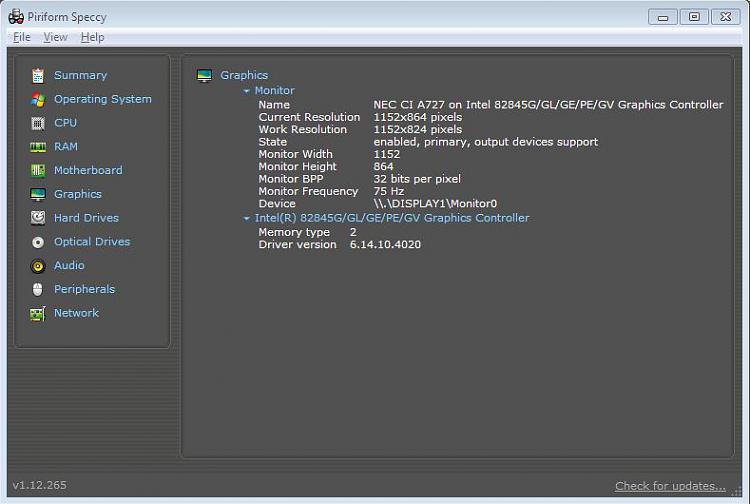750x504 pixels.
Task: Click the Audio speaker icon
Action: coord(38,266)
